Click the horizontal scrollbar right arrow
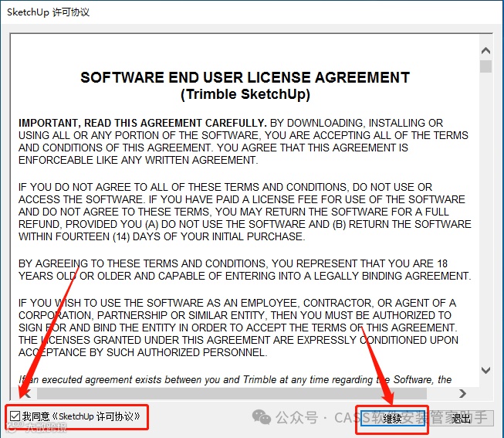The width and height of the screenshot is (504, 438). pyautogui.click(x=462, y=393)
